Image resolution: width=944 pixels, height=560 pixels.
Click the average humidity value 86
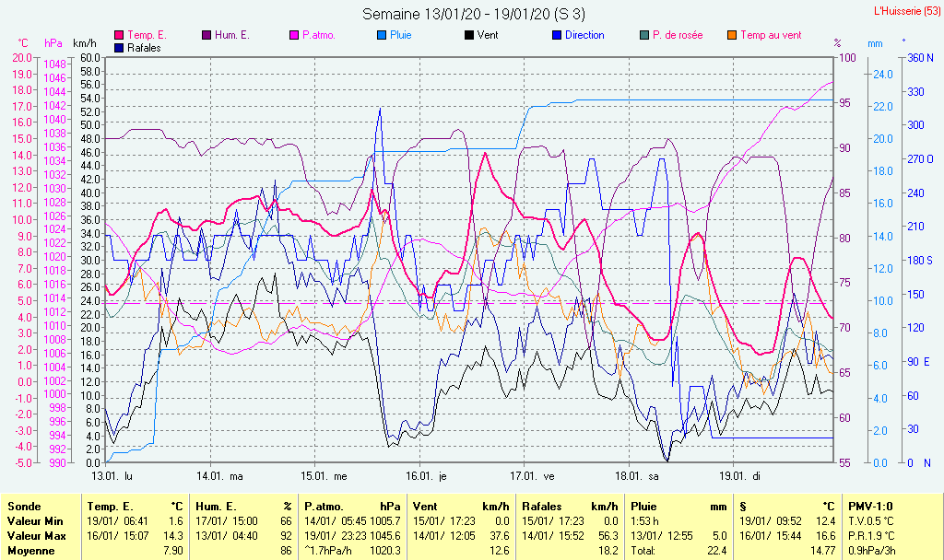286,551
